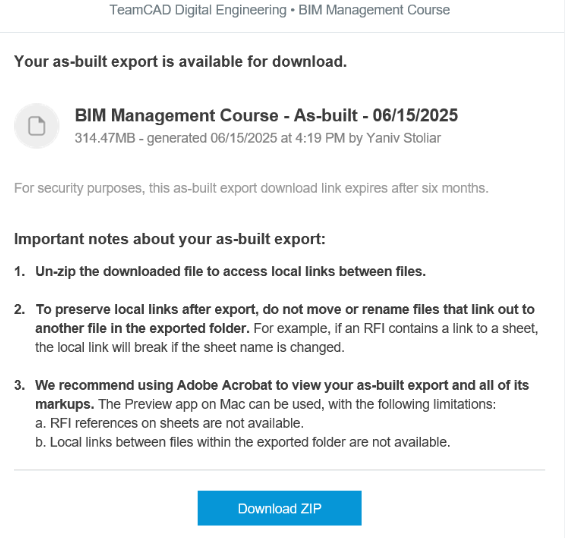Click the 'Preview app on Mac' sentence
Viewport: 570px width, 538px height.
pos(297,404)
